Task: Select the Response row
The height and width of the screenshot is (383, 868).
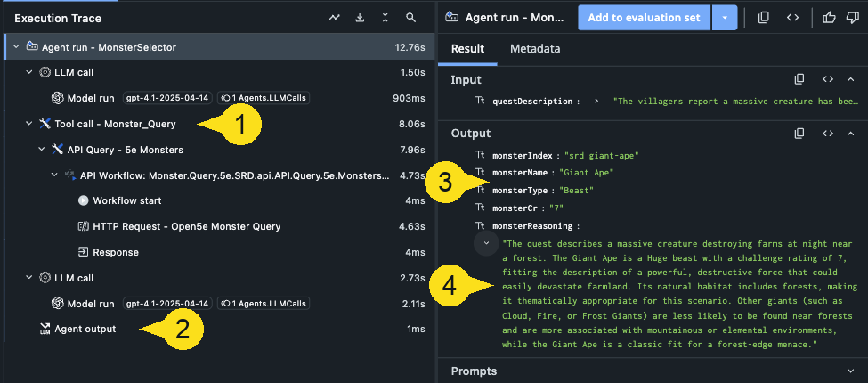Action: (217, 252)
